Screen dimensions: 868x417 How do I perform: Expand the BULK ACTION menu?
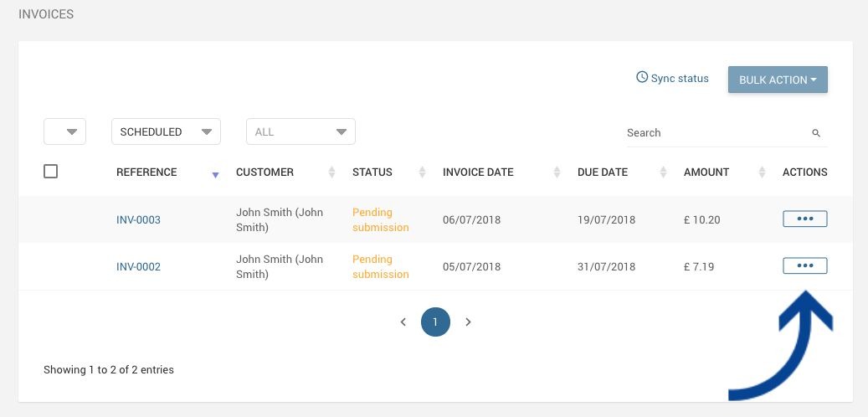tap(778, 80)
